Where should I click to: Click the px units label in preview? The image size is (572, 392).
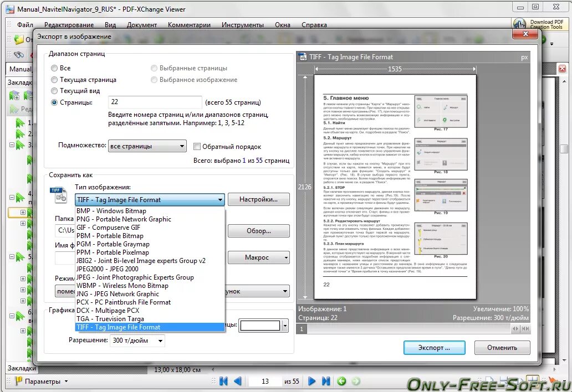point(524,57)
